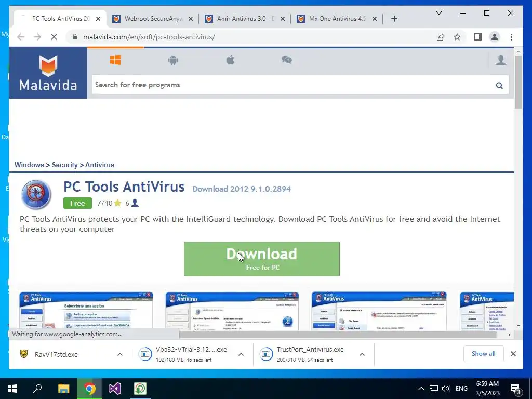Screen dimensions: 532x399
Task: Close the download shelf
Action: coord(513,354)
